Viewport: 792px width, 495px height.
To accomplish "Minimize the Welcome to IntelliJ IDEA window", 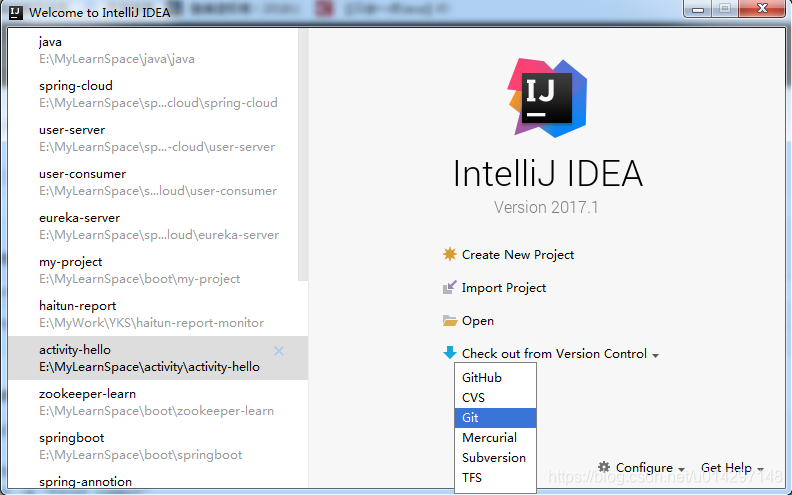I will click(x=698, y=9).
